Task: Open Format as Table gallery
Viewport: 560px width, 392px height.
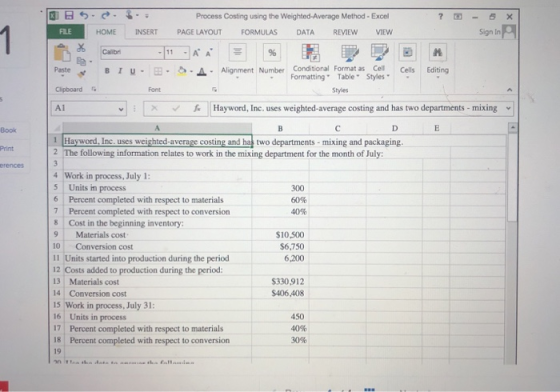Action: coord(349,62)
